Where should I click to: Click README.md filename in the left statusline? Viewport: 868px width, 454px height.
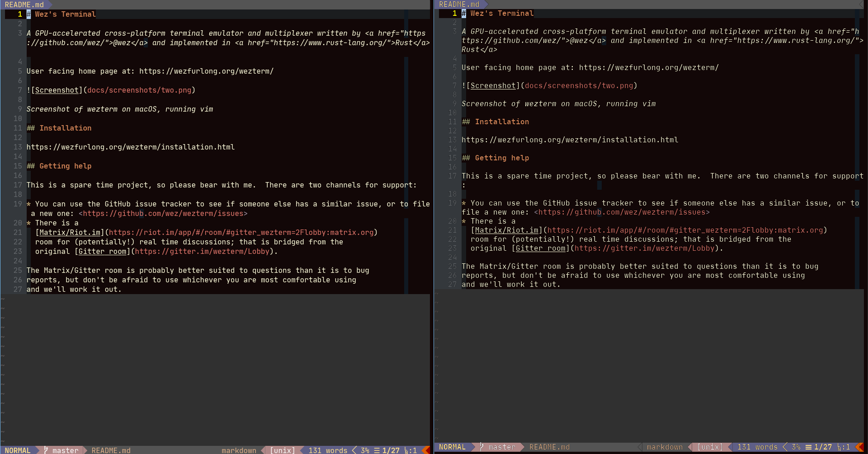click(x=111, y=450)
